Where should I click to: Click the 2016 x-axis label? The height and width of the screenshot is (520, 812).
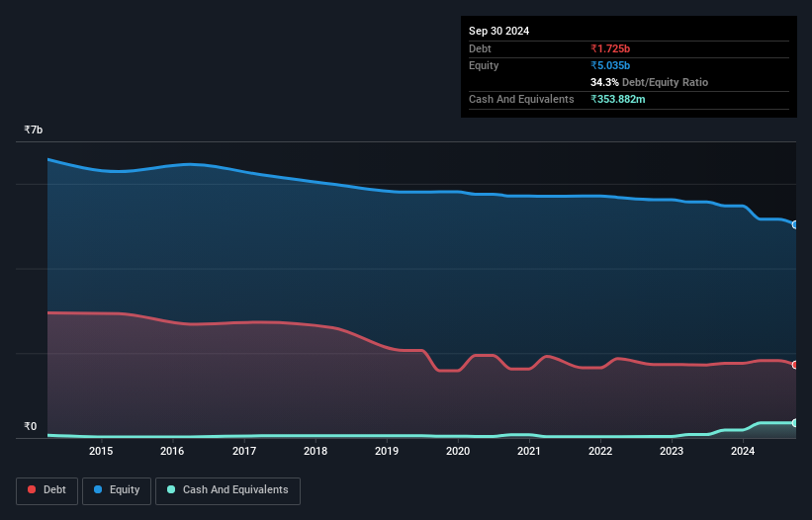(172, 451)
